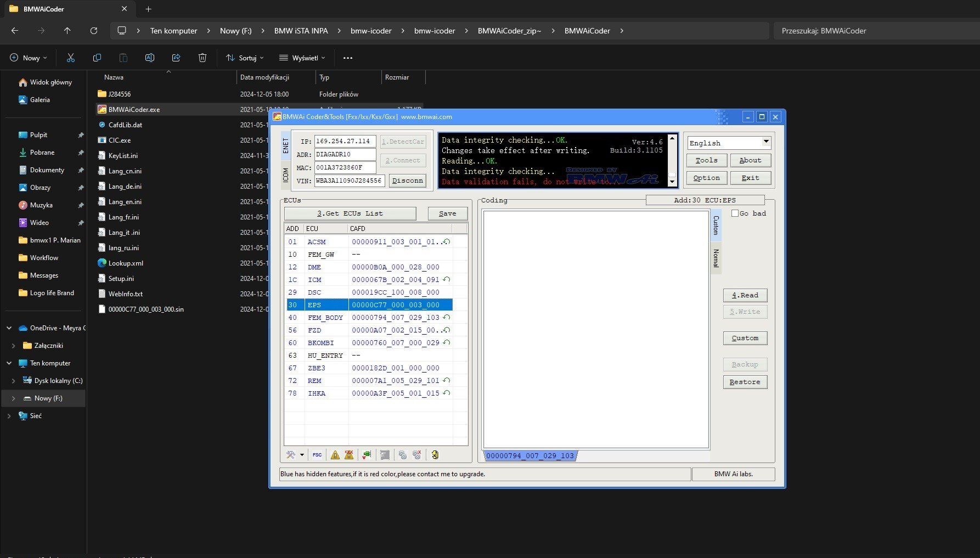The width and height of the screenshot is (980, 558).
Task: Switch to the ICOM tab
Action: [286, 176]
